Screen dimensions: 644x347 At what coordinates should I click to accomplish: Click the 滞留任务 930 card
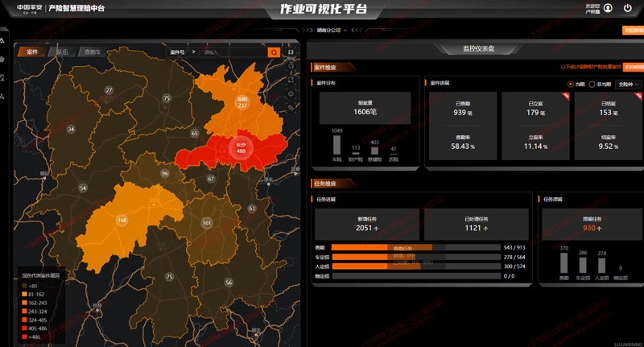[592, 224]
